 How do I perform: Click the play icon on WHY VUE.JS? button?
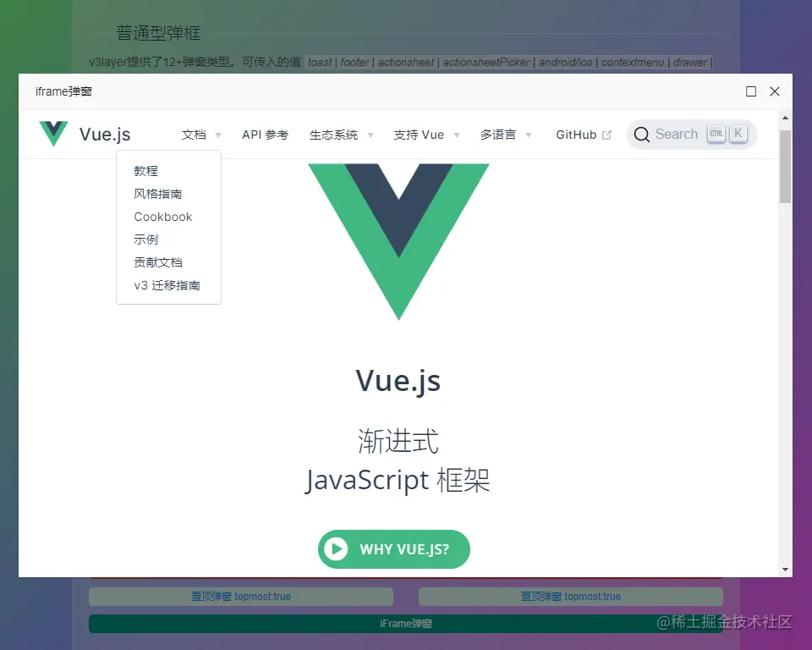(336, 548)
